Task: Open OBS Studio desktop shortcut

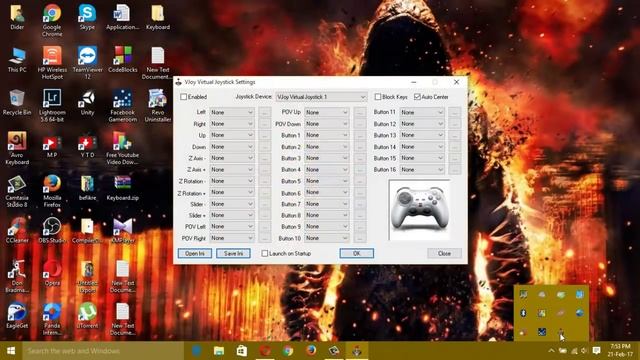Action: click(52, 231)
